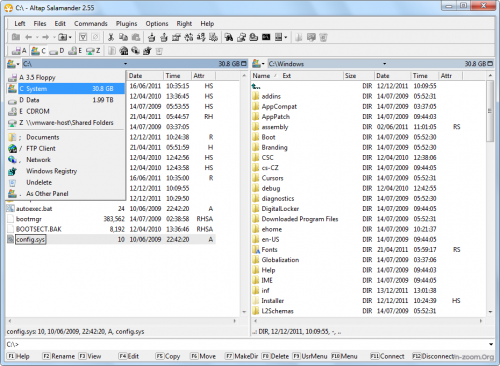
Task: Select drive C in the drive bar
Action: (38, 51)
